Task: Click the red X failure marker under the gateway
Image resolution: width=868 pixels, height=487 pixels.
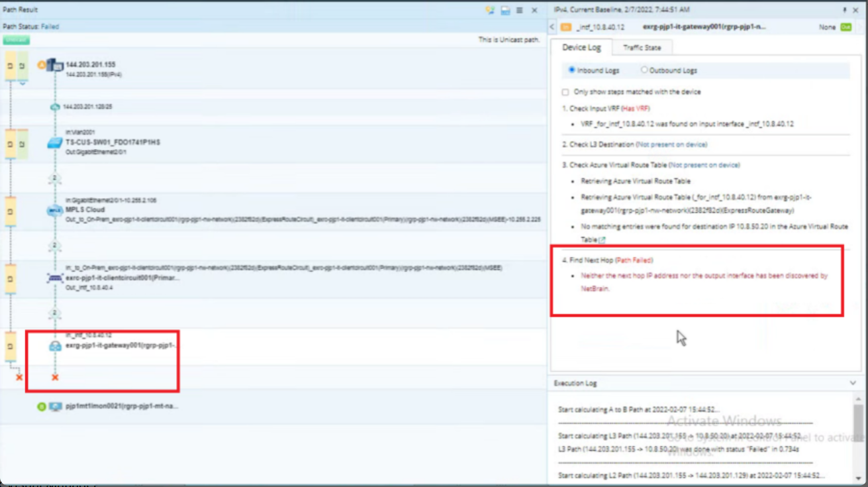Action: click(x=55, y=377)
